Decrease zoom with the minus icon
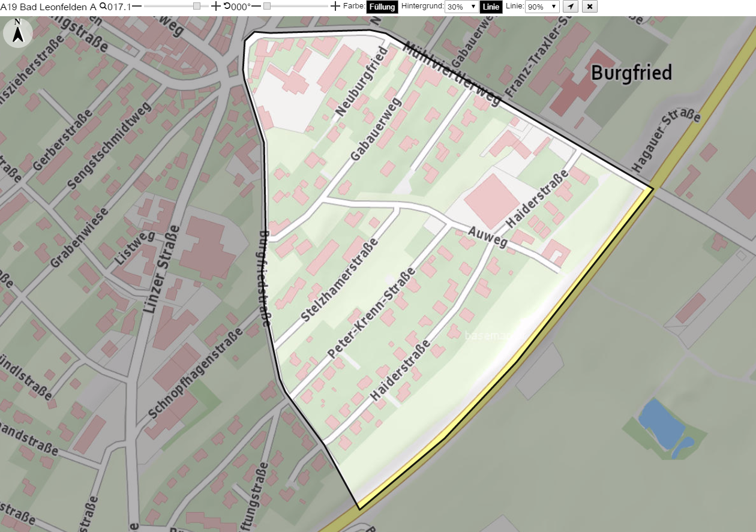The height and width of the screenshot is (532, 756). coord(137,6)
